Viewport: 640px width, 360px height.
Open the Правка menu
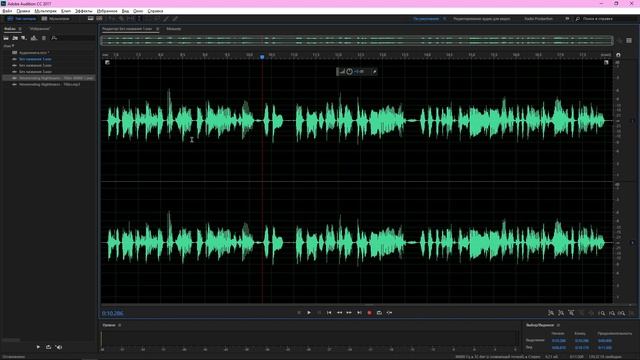(x=23, y=11)
